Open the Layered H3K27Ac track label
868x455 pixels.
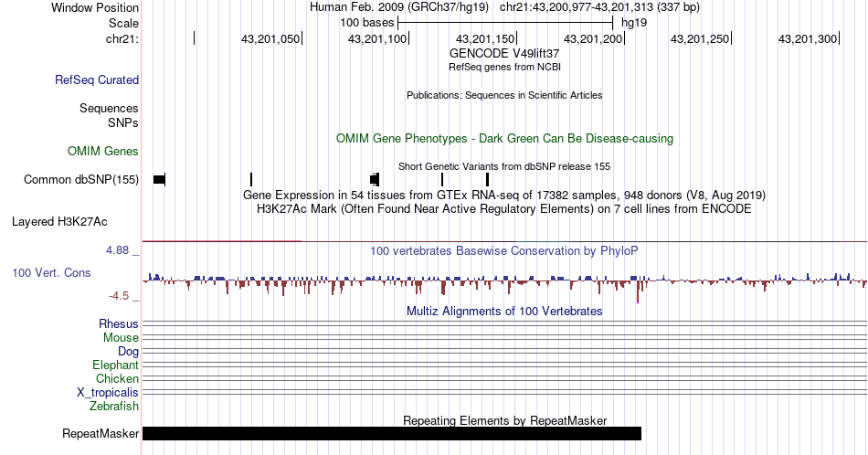pyautogui.click(x=59, y=221)
